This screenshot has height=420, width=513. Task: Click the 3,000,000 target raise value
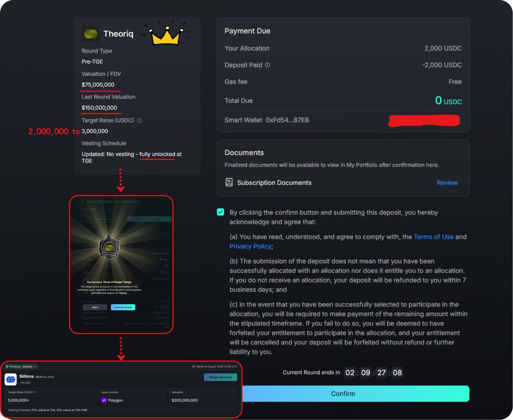point(94,131)
